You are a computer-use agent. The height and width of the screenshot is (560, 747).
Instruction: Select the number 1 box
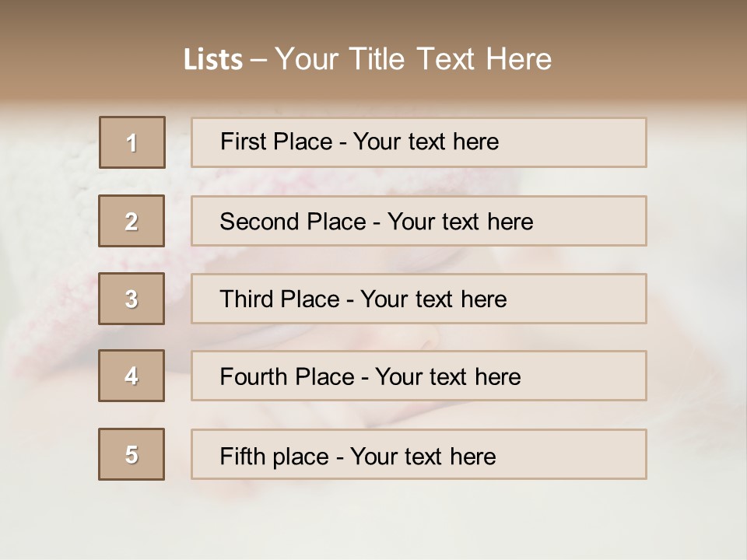tap(132, 142)
